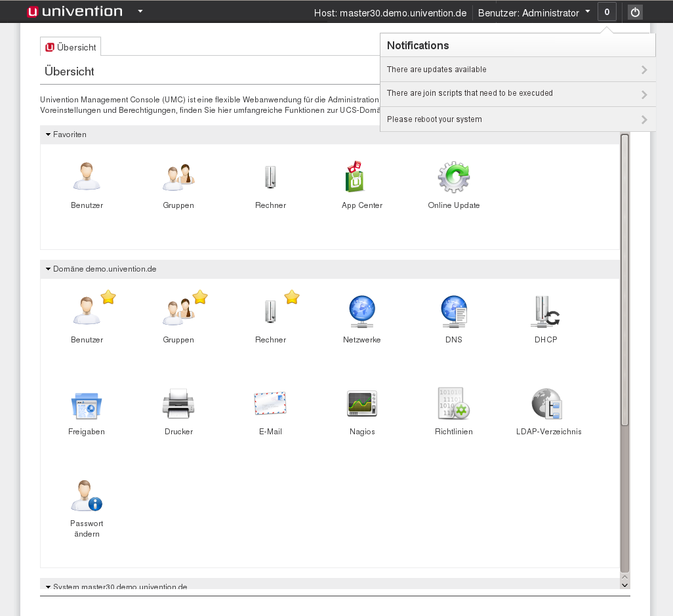673x616 pixels.
Task: Open the E-Mail module
Action: 270,405
